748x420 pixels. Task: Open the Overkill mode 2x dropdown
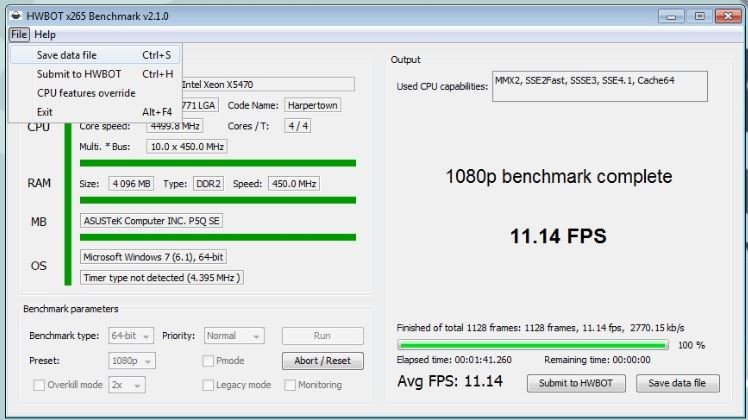127,385
